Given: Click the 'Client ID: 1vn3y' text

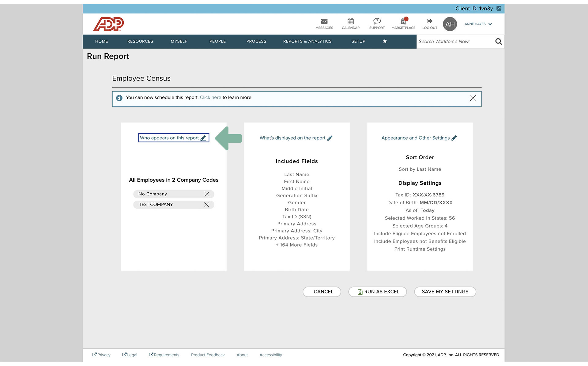Looking at the screenshot, I should click(474, 9).
